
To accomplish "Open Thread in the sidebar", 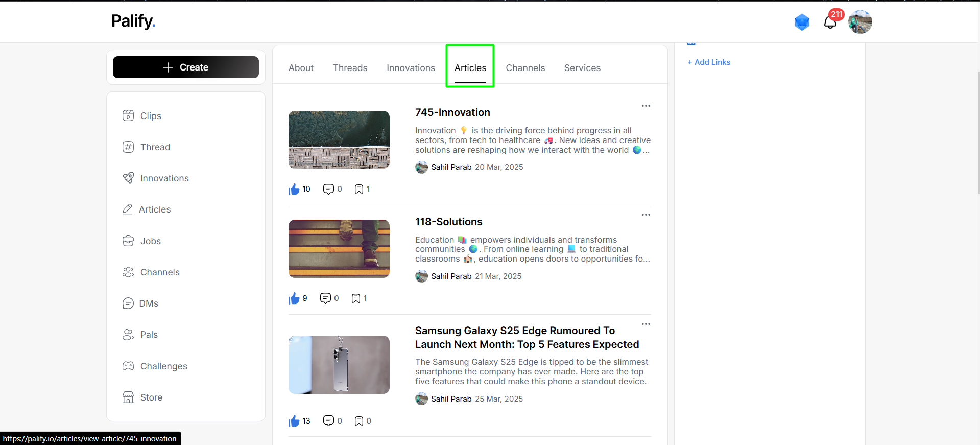I will [x=147, y=147].
